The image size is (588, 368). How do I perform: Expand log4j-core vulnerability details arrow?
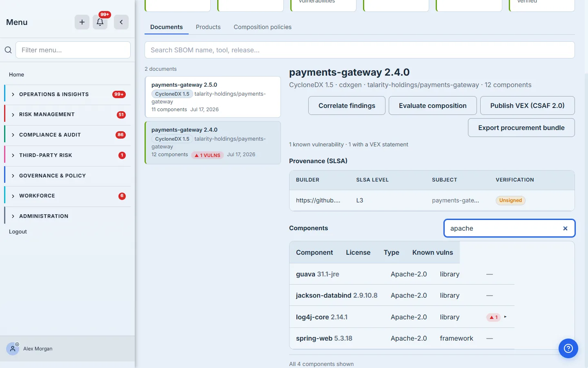tap(506, 317)
